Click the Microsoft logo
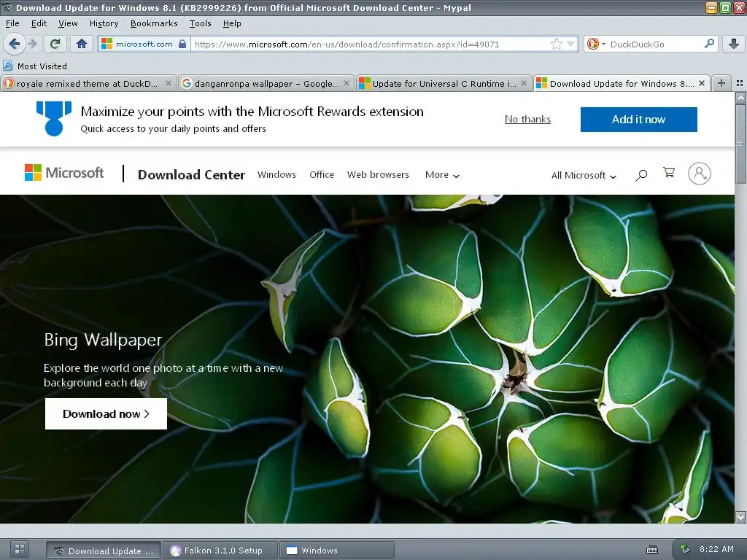This screenshot has height=560, width=747. click(64, 172)
